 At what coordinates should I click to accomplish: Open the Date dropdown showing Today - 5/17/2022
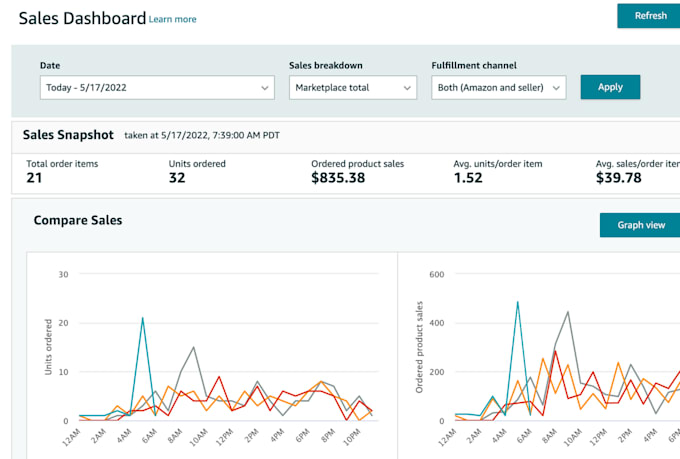[x=157, y=88]
